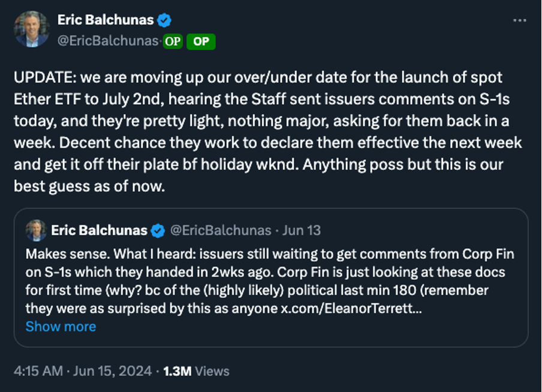Click Eric Balchunas's large profile avatar
542x392 pixels.
[x=32, y=28]
